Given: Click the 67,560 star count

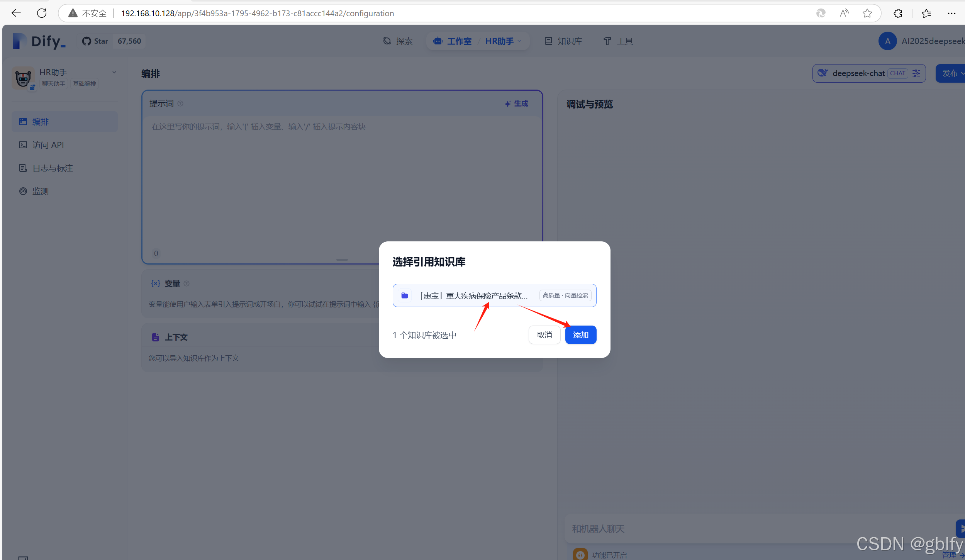Looking at the screenshot, I should pos(129,41).
